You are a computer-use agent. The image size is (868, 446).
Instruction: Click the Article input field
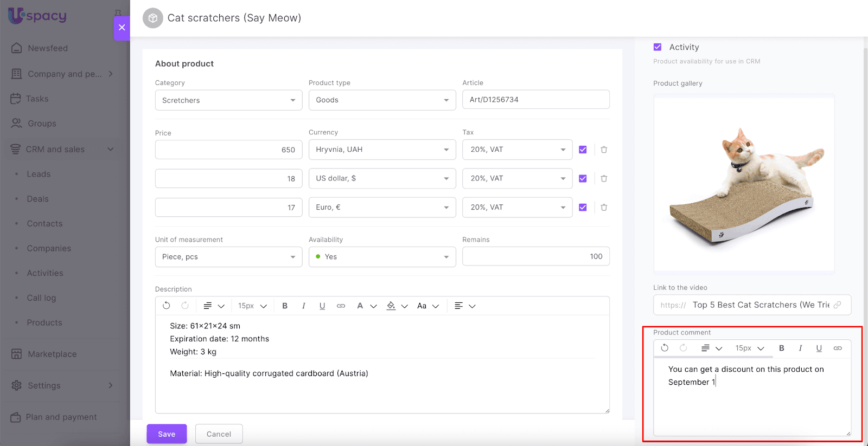point(535,100)
